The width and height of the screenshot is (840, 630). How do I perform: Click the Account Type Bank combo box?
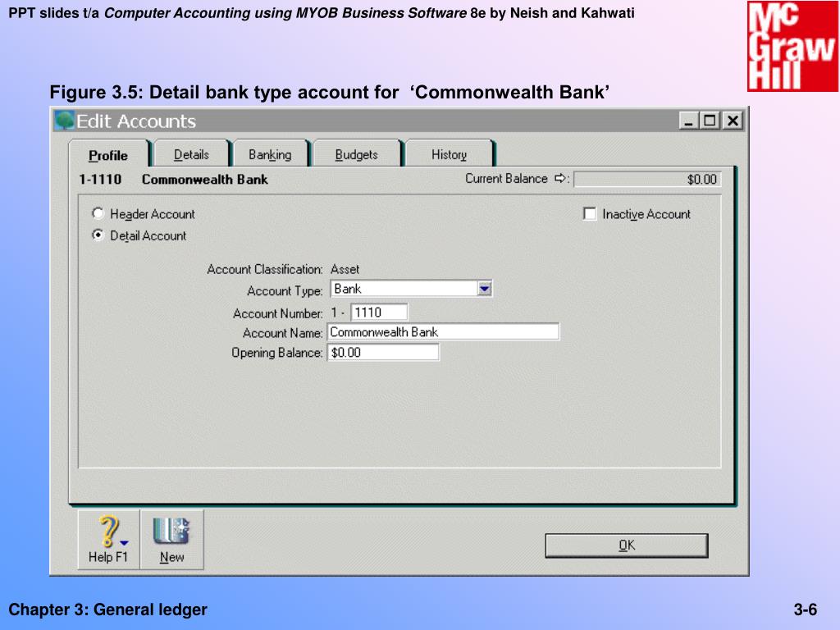[x=411, y=289]
